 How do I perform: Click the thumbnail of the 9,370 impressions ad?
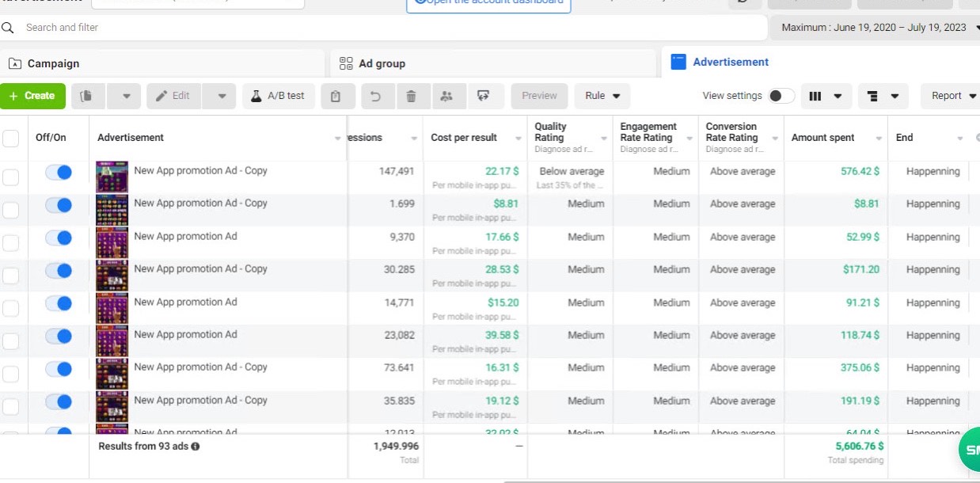112,243
